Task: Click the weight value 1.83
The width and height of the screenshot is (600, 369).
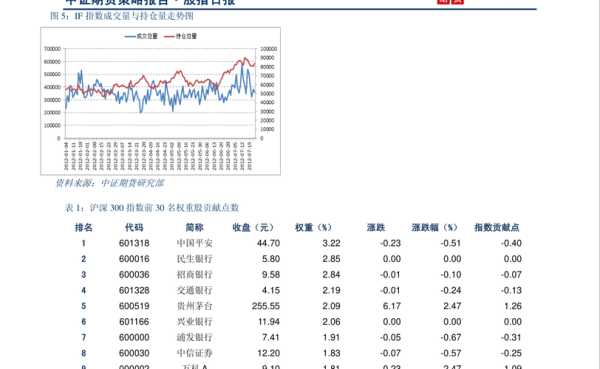Action: 331,353
